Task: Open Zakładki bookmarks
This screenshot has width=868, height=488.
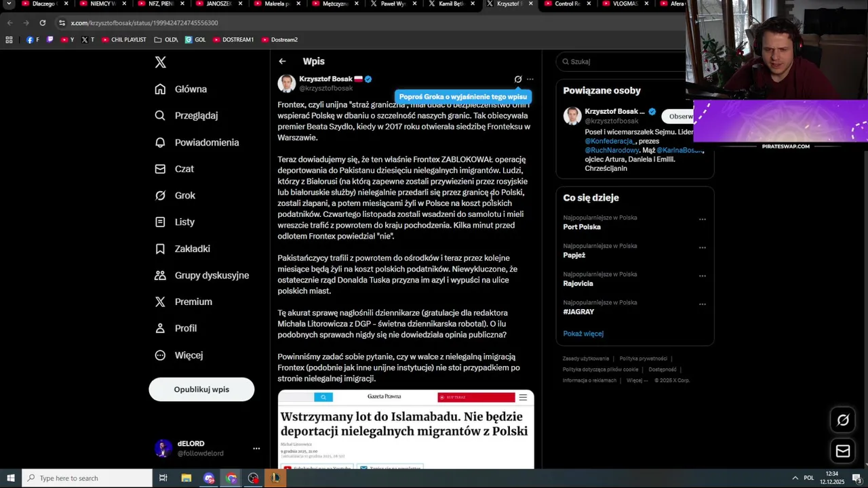Action: 182,249
